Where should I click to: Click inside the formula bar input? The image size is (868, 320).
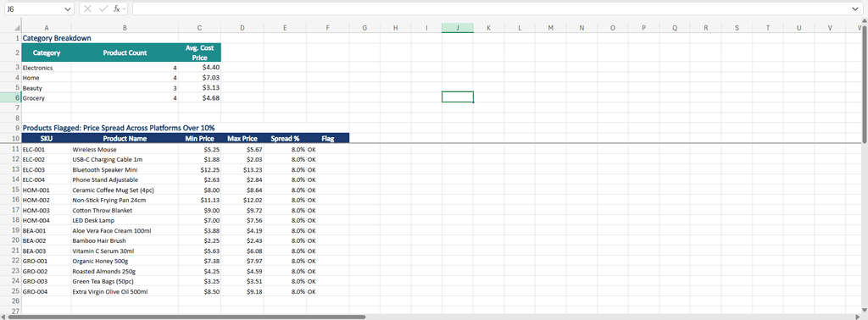click(491, 8)
